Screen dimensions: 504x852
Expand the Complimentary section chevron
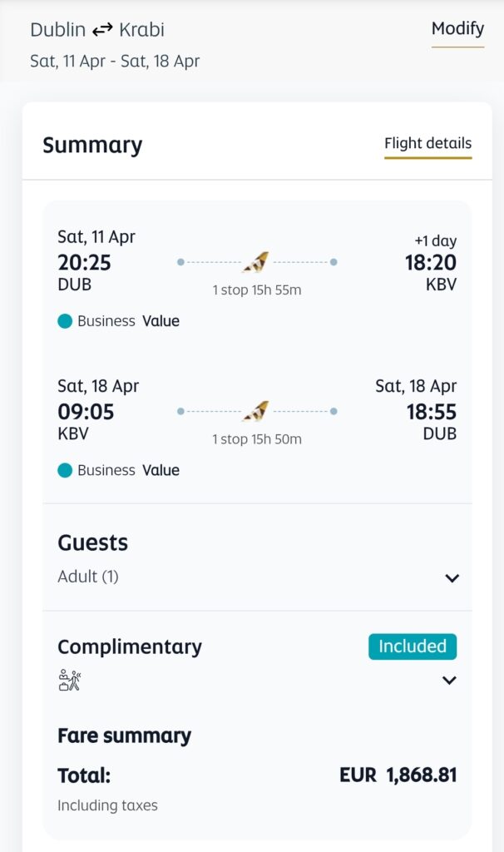click(449, 681)
